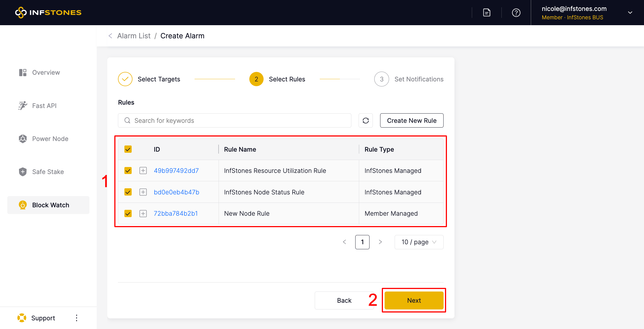Open Power Node in sidebar
The height and width of the screenshot is (329, 644).
50,139
